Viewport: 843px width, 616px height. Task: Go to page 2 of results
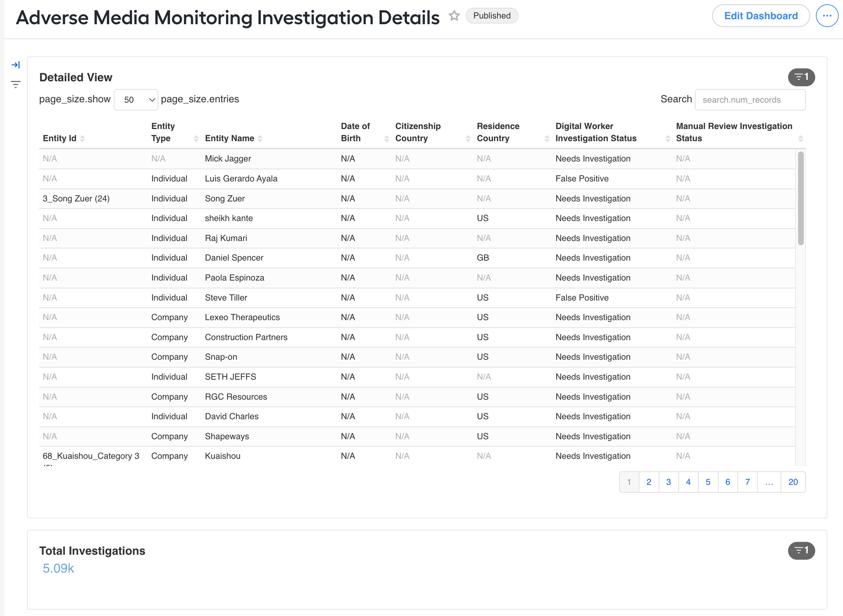pos(649,482)
